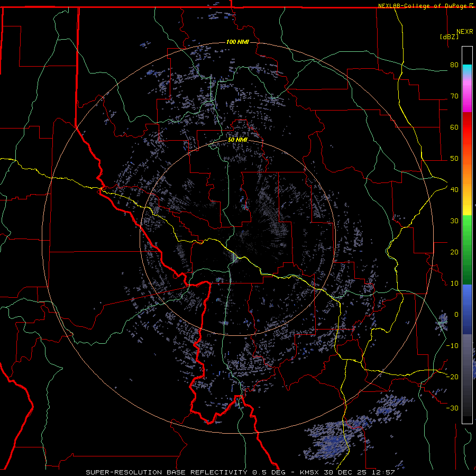The image size is (476, 476).
Task: Click the 0 dBZ scale value
Action: pos(456,315)
